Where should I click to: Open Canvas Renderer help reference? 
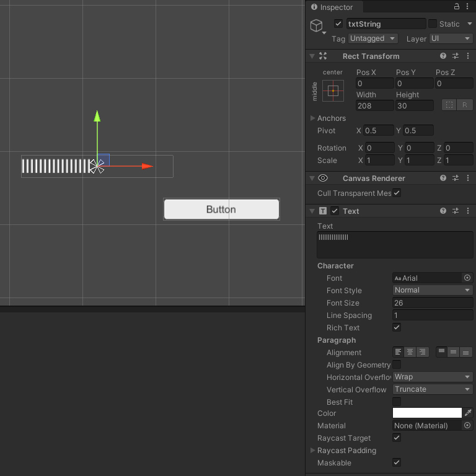tap(443, 178)
